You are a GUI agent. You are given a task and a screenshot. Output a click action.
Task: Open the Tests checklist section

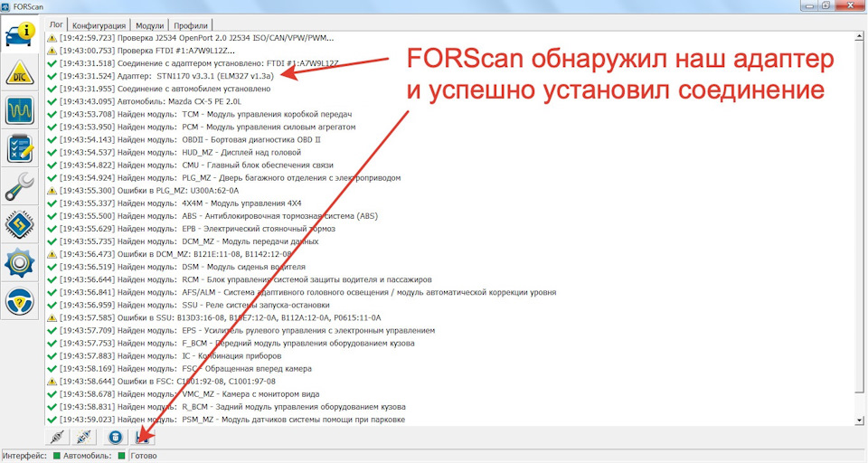point(20,149)
